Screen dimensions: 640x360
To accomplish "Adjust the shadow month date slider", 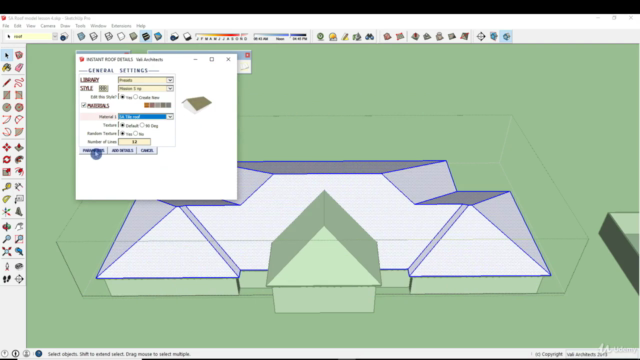I will pyautogui.click(x=222, y=37).
